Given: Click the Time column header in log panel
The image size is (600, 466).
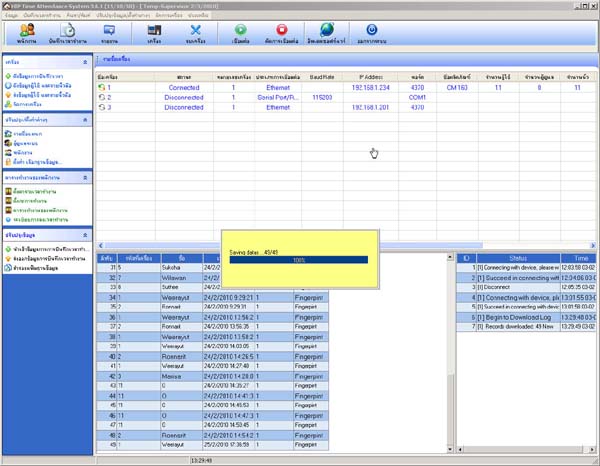Looking at the screenshot, I should (x=578, y=258).
